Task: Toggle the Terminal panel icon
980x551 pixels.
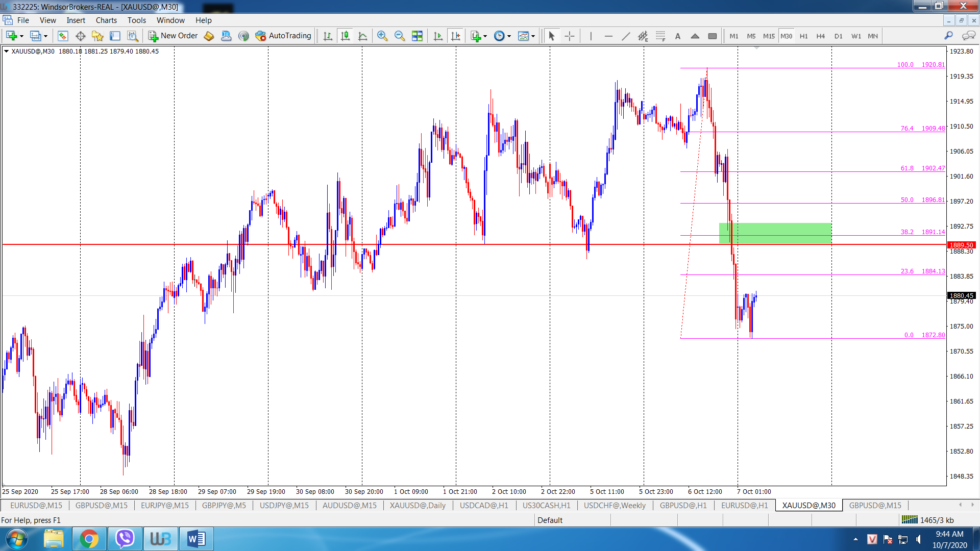Action: click(x=115, y=36)
